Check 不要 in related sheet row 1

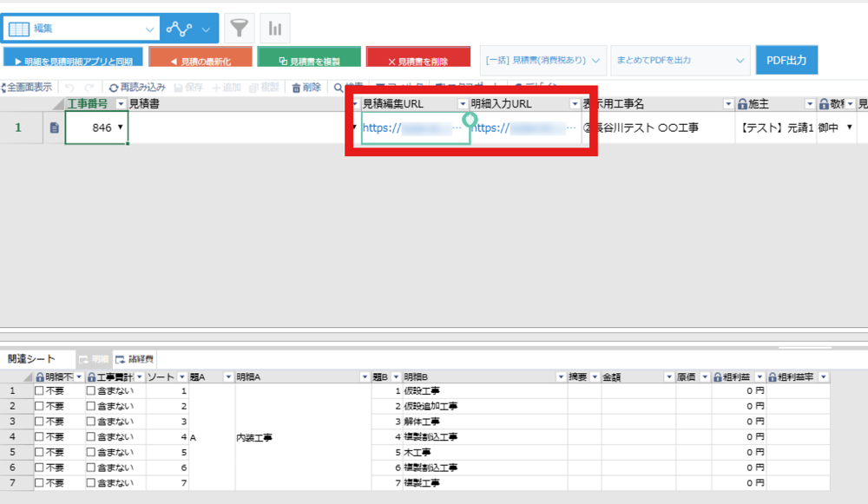[39, 390]
